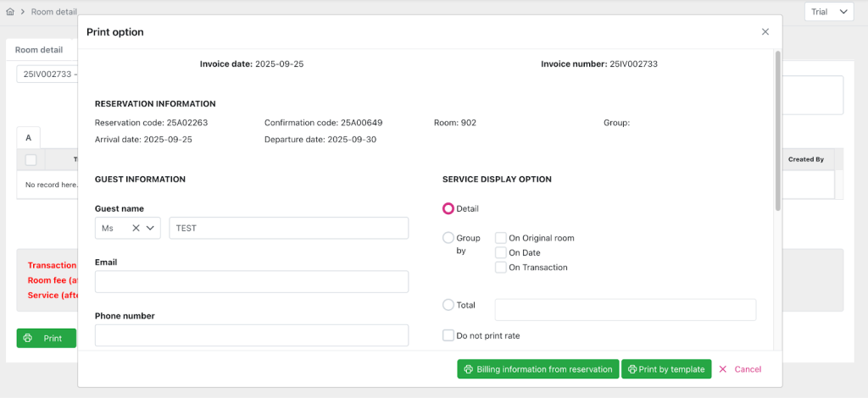
Task: Click printer icon on green Print button
Action: [28, 338]
